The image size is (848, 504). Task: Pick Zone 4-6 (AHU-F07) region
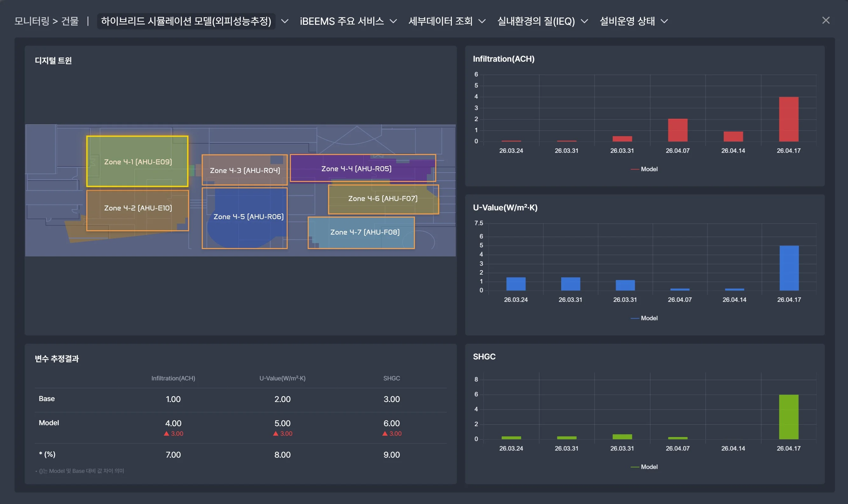coord(383,199)
